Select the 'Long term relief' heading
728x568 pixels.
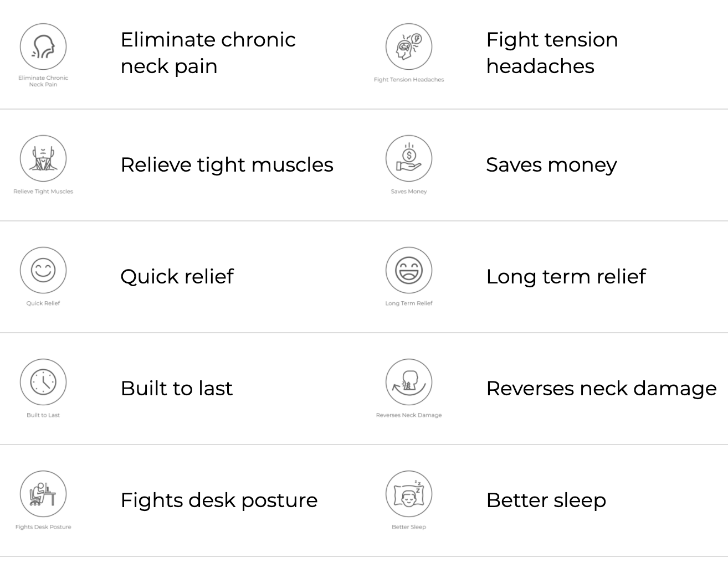pyautogui.click(x=566, y=276)
